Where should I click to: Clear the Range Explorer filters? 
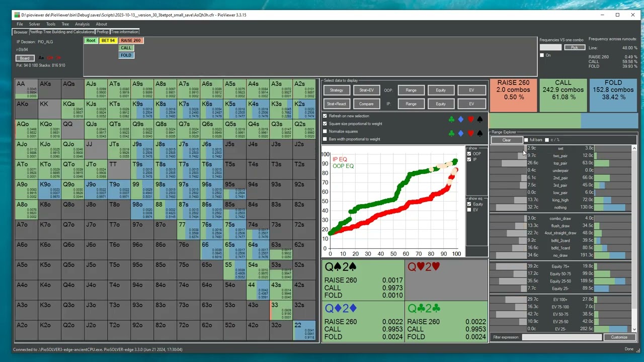tap(507, 140)
